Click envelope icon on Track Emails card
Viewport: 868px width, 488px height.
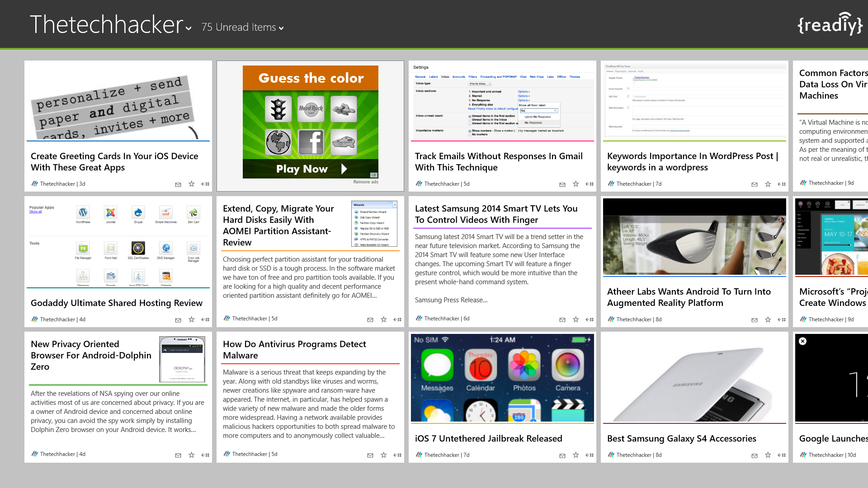(562, 184)
